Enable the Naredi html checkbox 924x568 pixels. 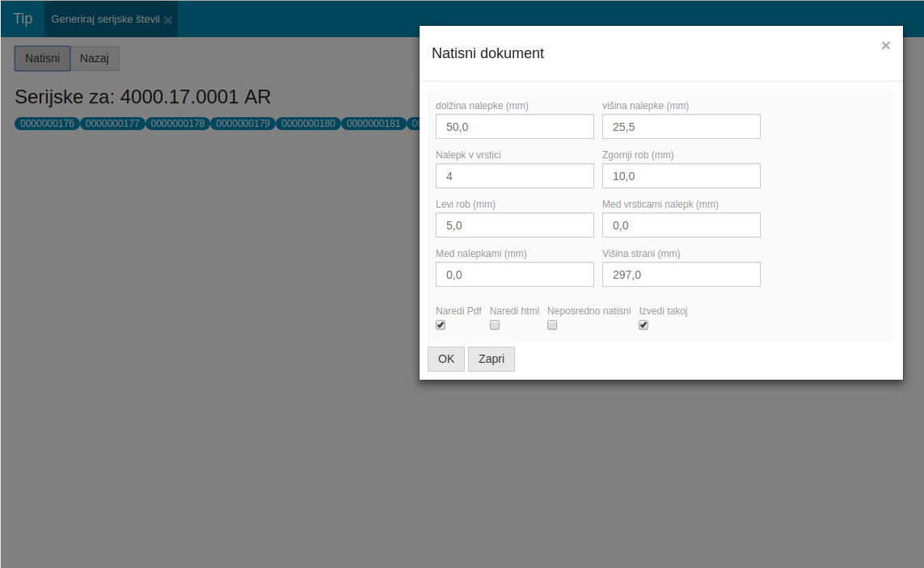(495, 325)
